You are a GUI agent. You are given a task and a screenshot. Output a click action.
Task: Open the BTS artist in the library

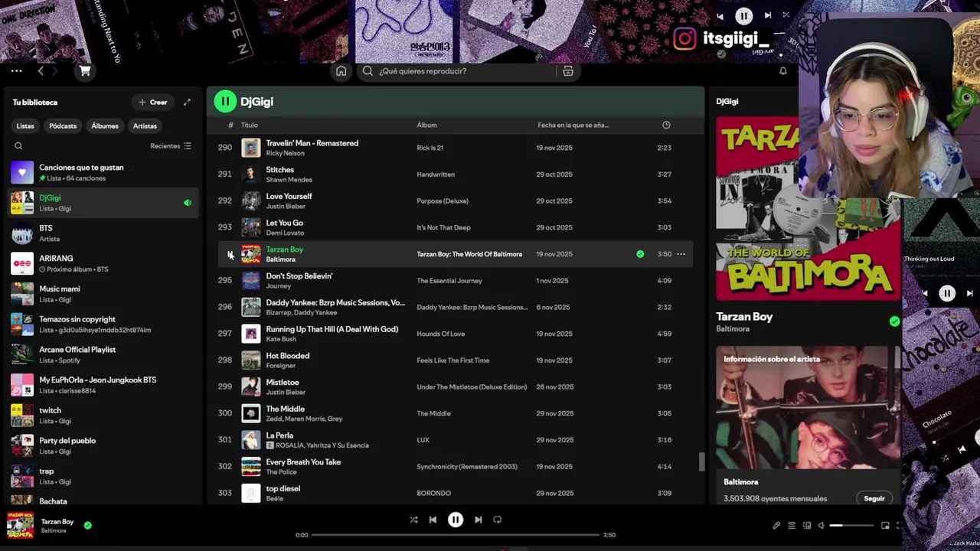(x=103, y=233)
